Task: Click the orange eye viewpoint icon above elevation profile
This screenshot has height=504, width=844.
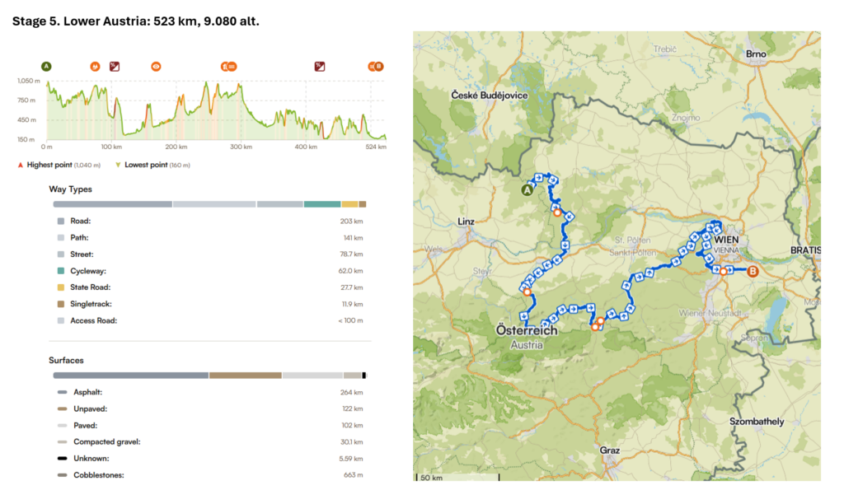Action: [x=156, y=66]
